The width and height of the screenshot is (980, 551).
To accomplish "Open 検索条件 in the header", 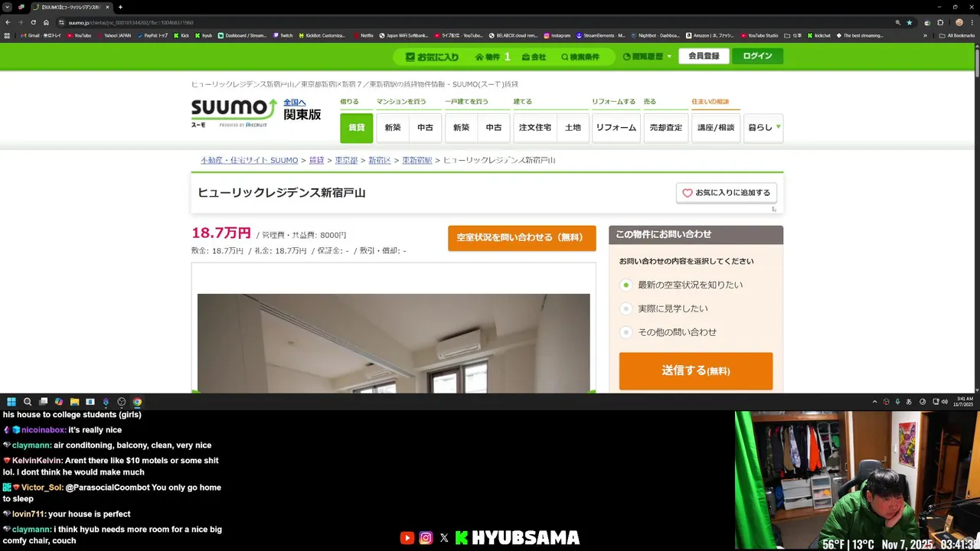I will pyautogui.click(x=580, y=57).
